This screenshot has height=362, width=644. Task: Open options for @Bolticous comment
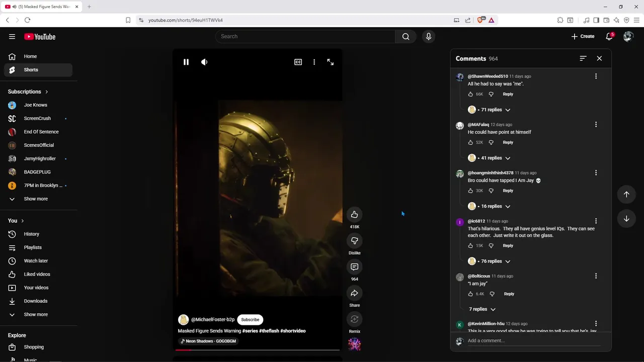tap(596, 276)
